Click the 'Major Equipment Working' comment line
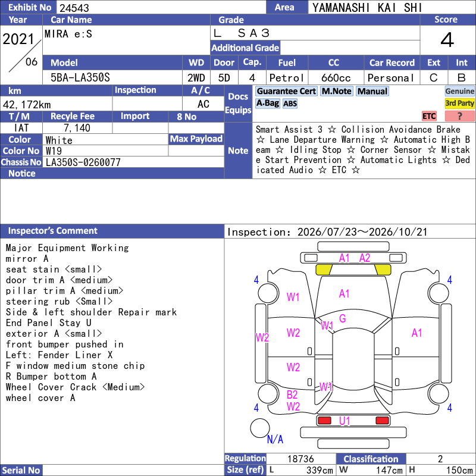This screenshot has width=476, height=476. tap(67, 248)
